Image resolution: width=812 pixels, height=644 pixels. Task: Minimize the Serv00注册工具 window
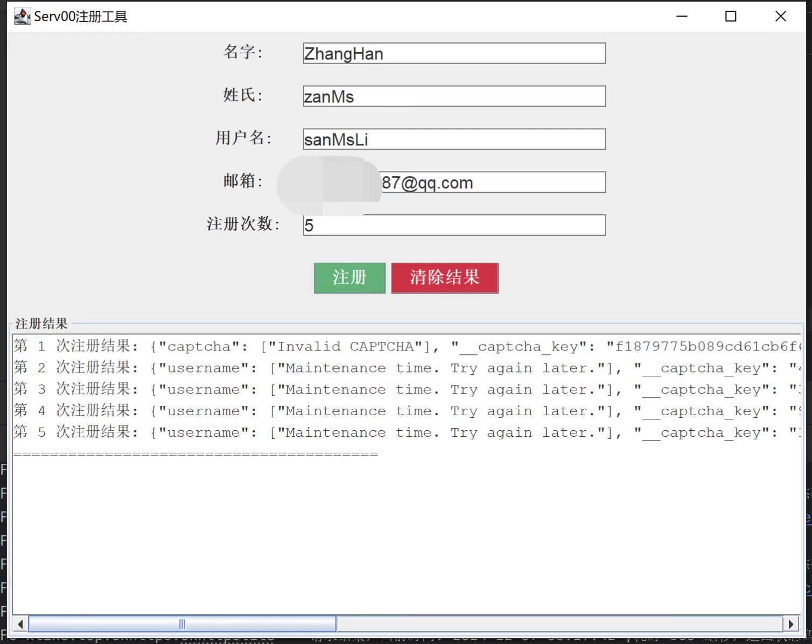click(x=682, y=16)
